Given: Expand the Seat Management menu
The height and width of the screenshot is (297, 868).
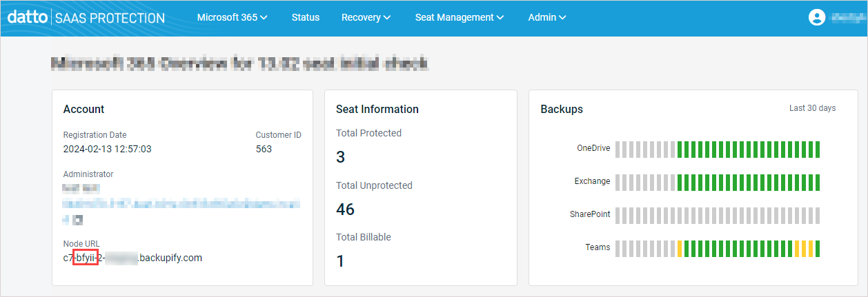Looking at the screenshot, I should coord(459,18).
